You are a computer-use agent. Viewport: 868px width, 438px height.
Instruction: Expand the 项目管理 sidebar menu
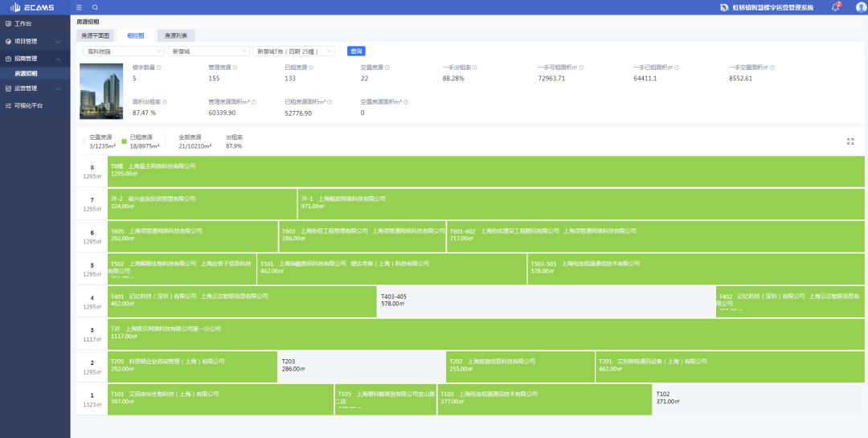[32, 41]
